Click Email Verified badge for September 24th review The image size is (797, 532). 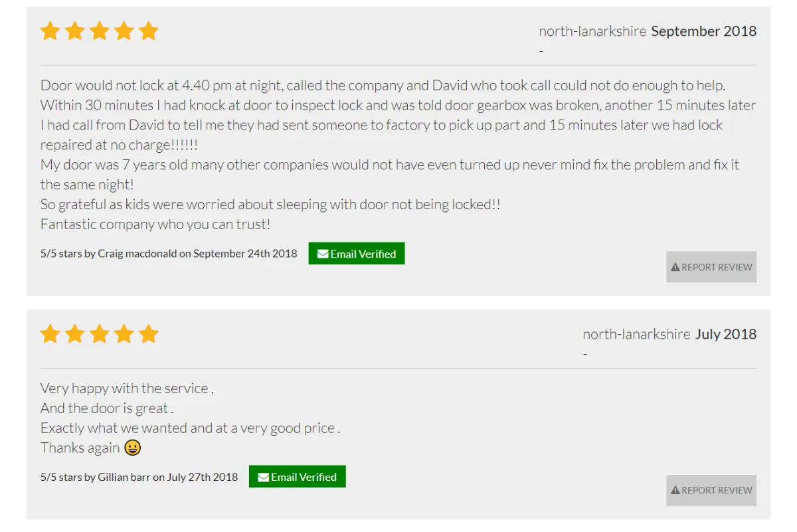point(357,254)
